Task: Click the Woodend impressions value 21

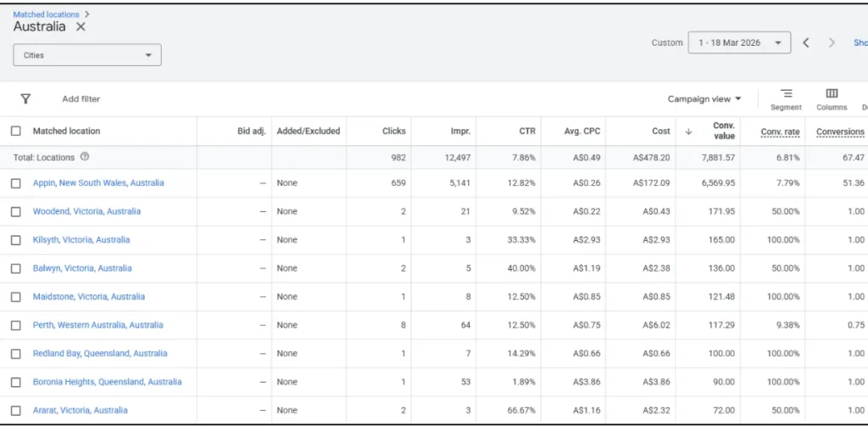Action: pos(466,211)
